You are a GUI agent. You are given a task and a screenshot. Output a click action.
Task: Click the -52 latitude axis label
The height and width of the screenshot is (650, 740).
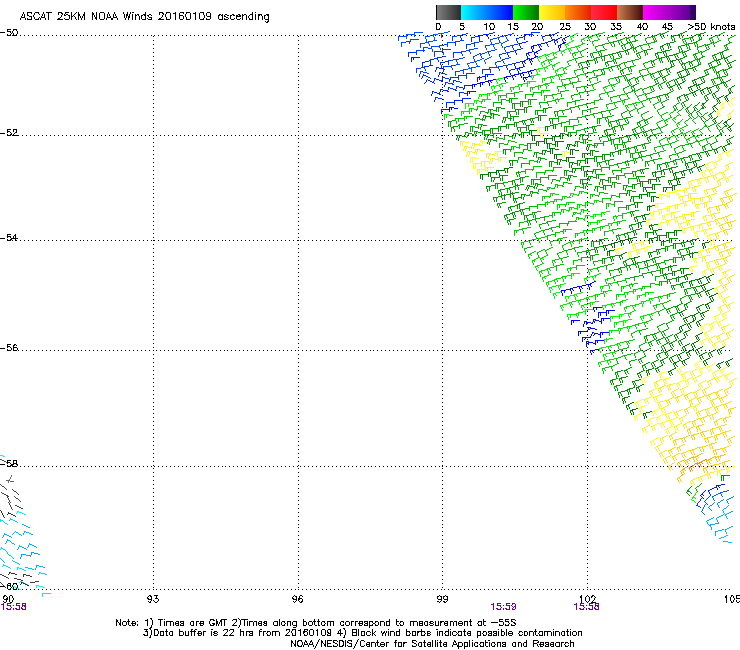(9, 133)
